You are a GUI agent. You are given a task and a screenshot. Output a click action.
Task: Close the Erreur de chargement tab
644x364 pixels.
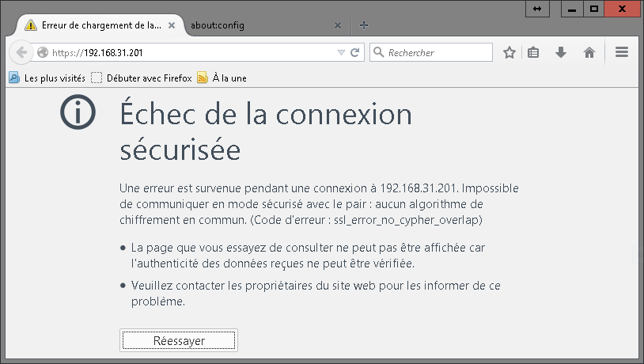[x=172, y=25]
